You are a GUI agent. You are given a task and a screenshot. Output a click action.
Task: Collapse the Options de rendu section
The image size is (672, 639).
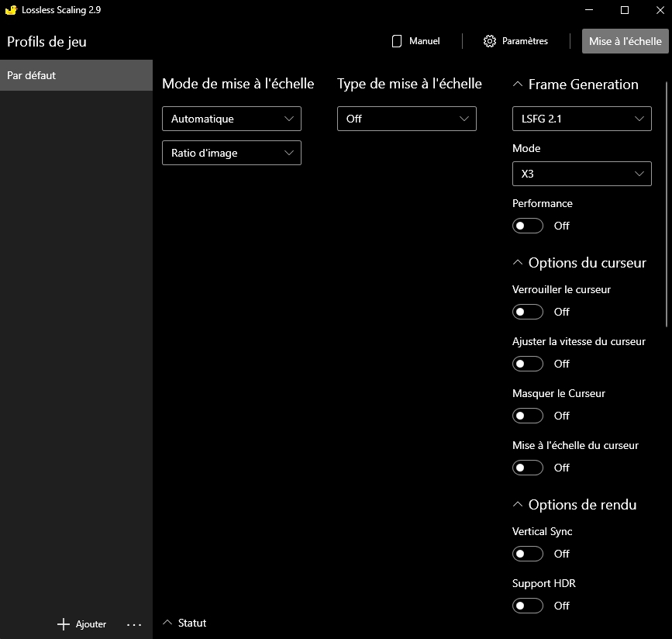click(x=519, y=505)
